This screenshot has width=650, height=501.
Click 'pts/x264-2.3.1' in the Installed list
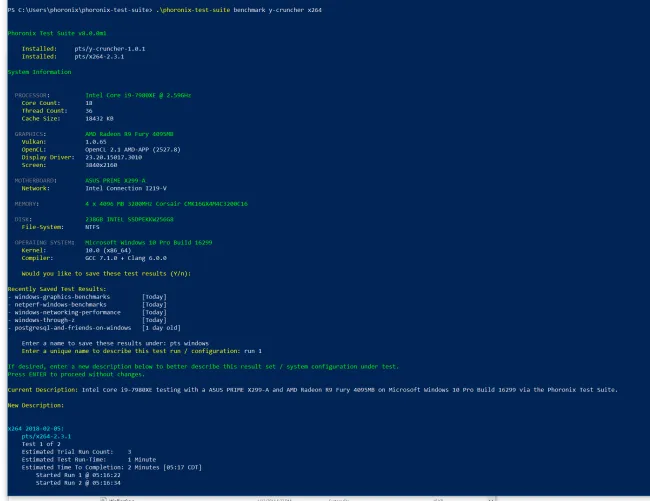(99, 57)
